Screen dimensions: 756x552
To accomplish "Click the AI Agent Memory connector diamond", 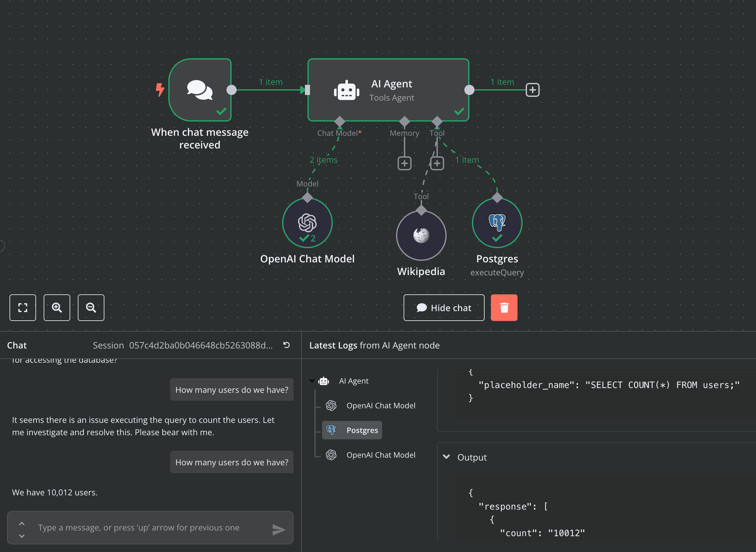I will [x=404, y=121].
